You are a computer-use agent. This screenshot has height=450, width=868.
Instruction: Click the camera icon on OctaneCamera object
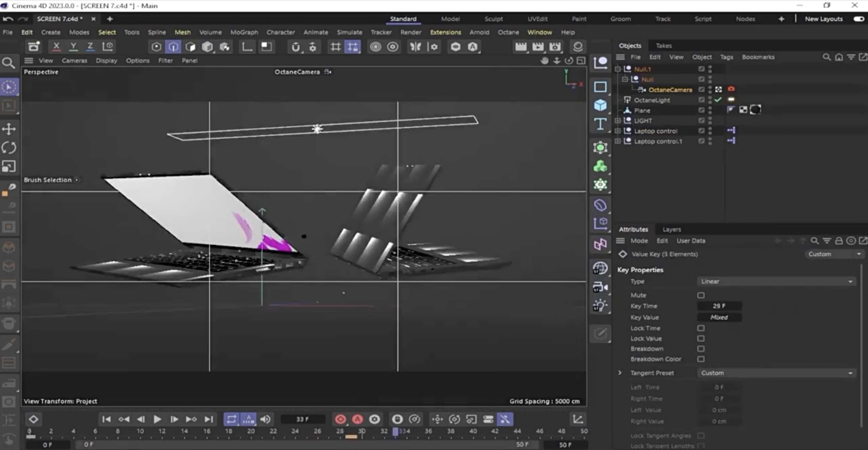click(x=731, y=89)
